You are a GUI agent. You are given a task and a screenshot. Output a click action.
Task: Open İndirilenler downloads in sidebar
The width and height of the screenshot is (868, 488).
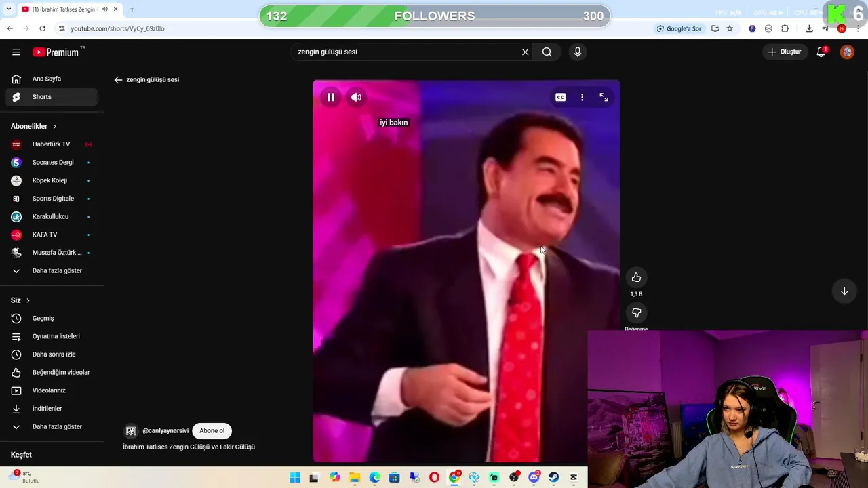coord(52,409)
